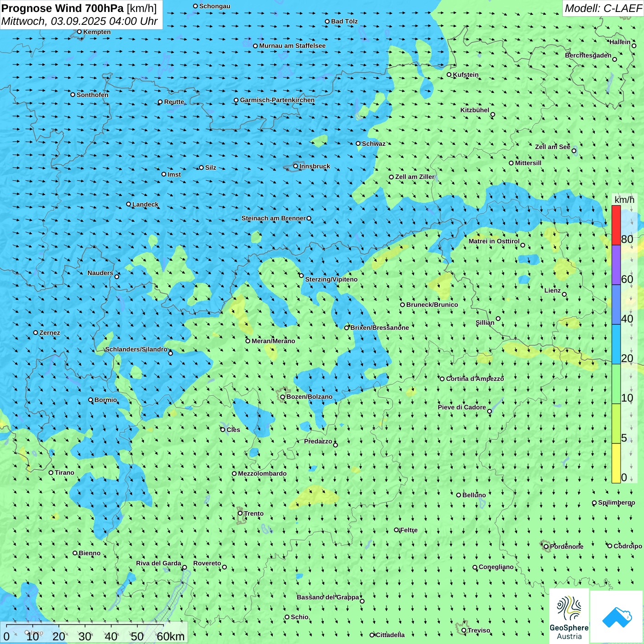Click the Landeck city label
The image size is (644, 644).
point(145,204)
